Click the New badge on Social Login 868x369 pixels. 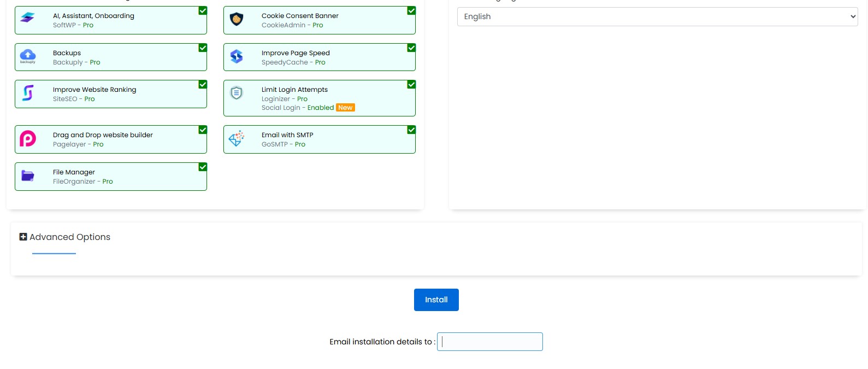pos(345,108)
